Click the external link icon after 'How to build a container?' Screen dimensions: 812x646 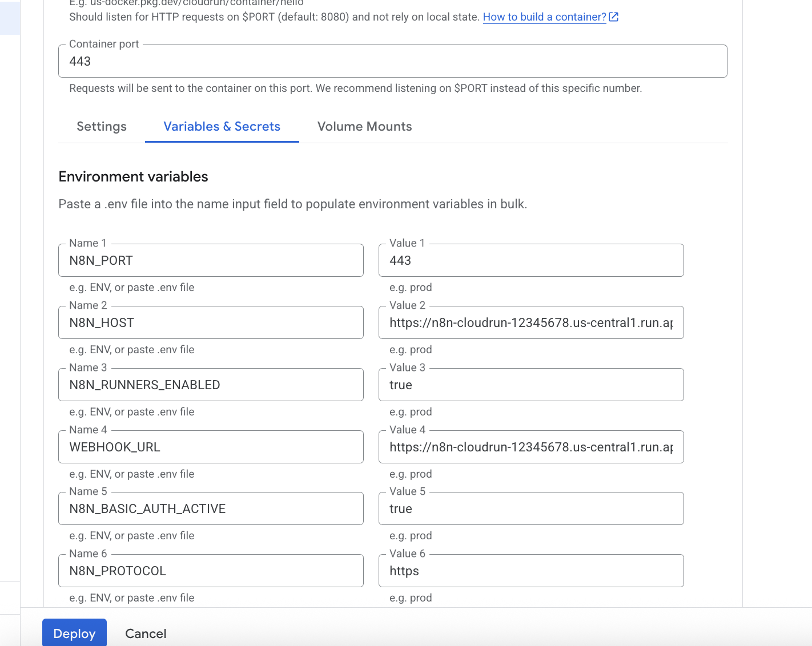click(614, 17)
